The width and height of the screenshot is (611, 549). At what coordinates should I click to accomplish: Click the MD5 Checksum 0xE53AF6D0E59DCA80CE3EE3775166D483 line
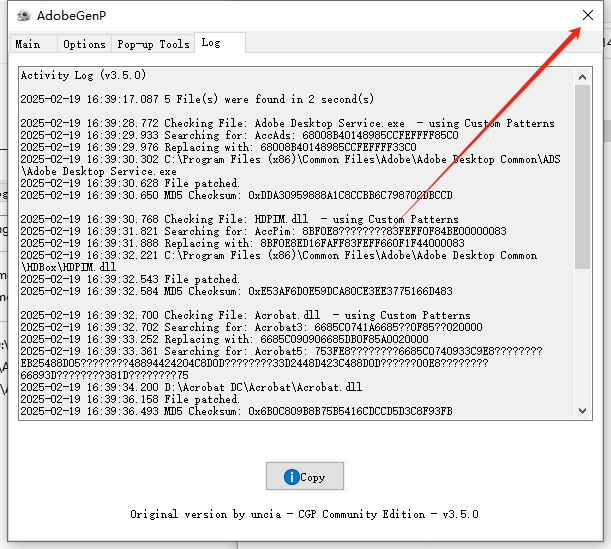(237, 291)
